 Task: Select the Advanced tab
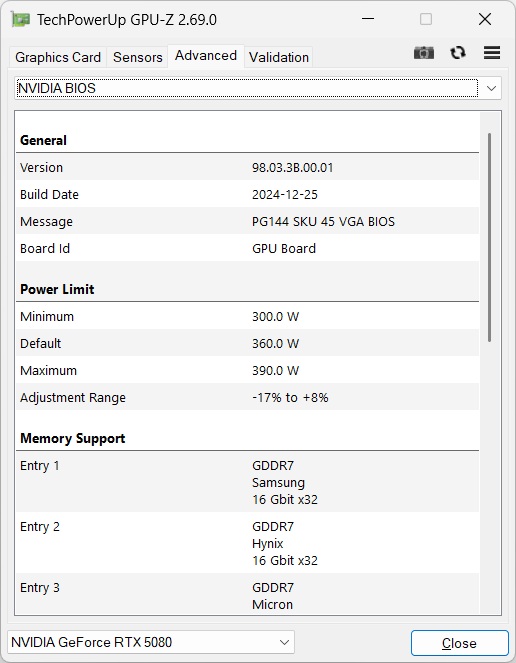(206, 56)
